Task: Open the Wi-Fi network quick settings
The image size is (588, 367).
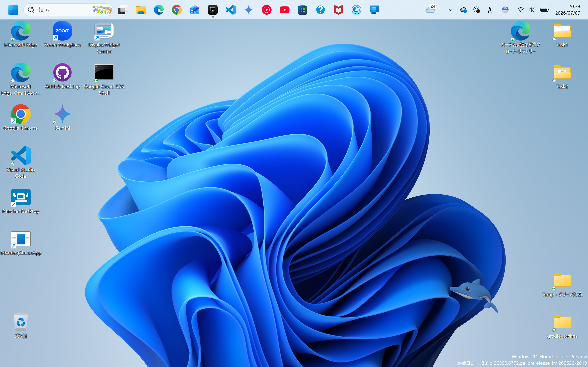Action: pyautogui.click(x=520, y=10)
